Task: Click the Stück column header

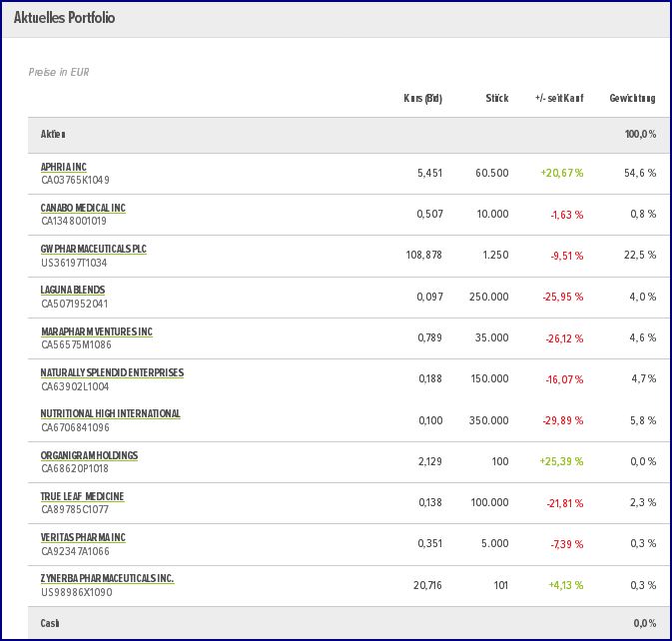Action: (496, 99)
